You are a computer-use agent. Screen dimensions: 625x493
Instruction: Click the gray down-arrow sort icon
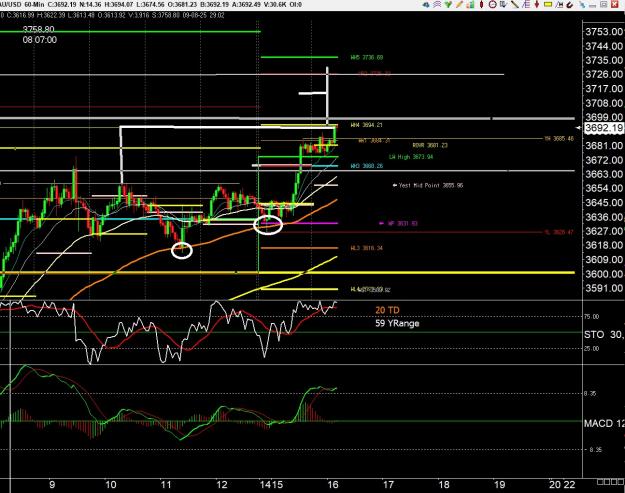[x=503, y=5]
